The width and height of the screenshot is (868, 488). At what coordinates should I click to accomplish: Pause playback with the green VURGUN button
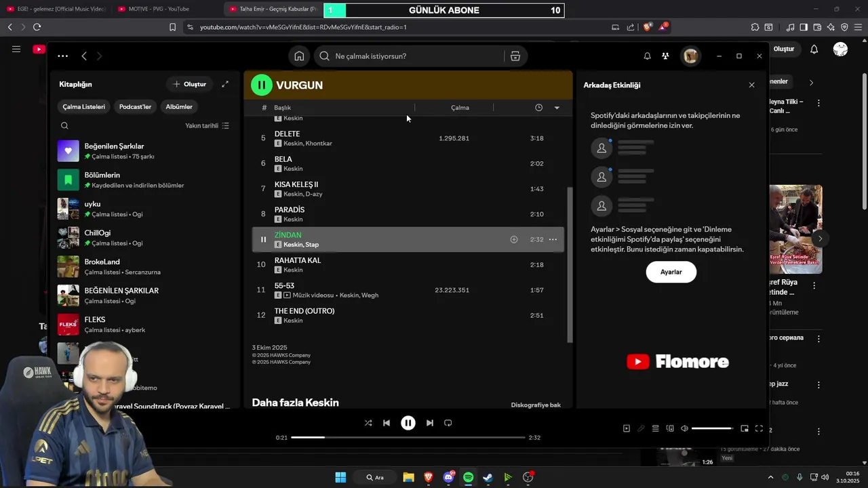pos(261,85)
